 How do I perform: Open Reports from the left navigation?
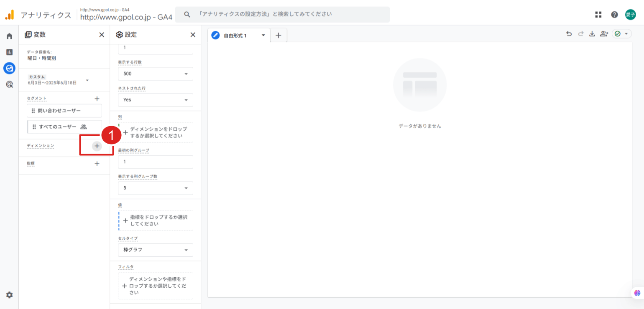pyautogui.click(x=9, y=52)
